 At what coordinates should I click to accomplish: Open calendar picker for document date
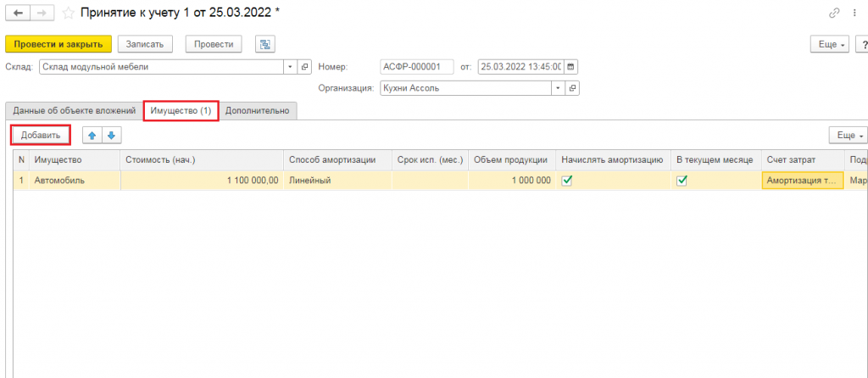[x=570, y=67]
